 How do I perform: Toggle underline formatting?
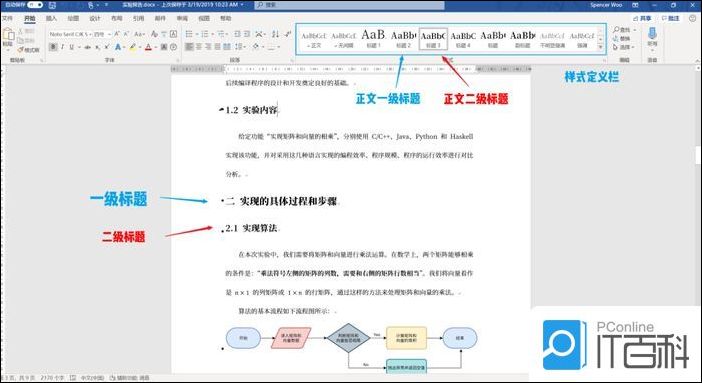point(71,47)
